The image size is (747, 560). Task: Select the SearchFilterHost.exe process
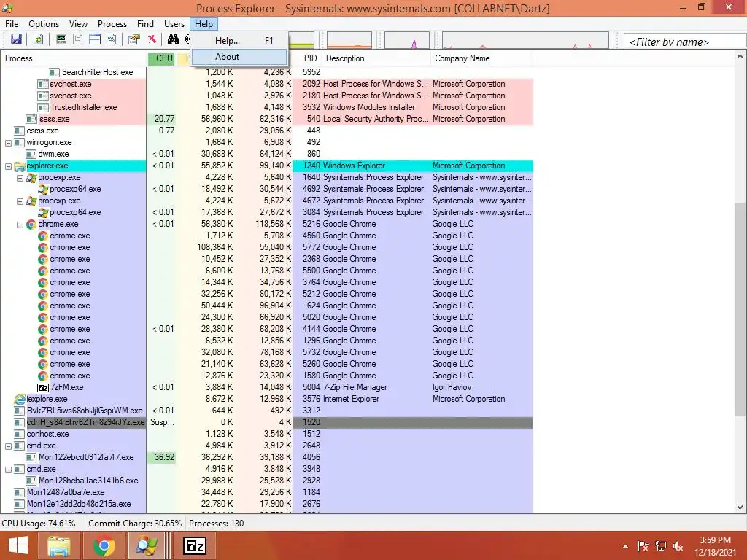point(267,72)
